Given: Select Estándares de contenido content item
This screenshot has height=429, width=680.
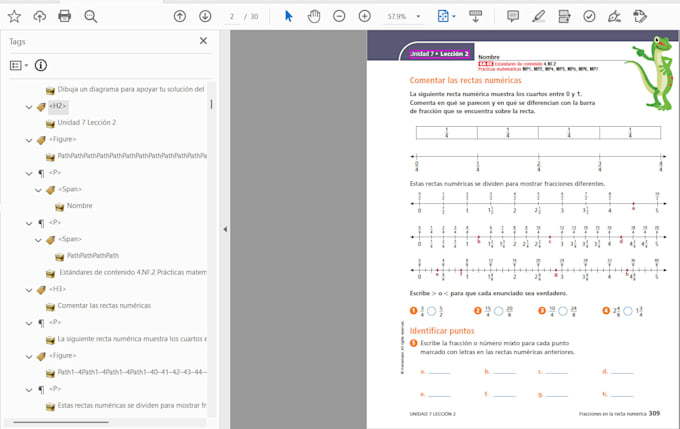Looking at the screenshot, I should point(132,272).
